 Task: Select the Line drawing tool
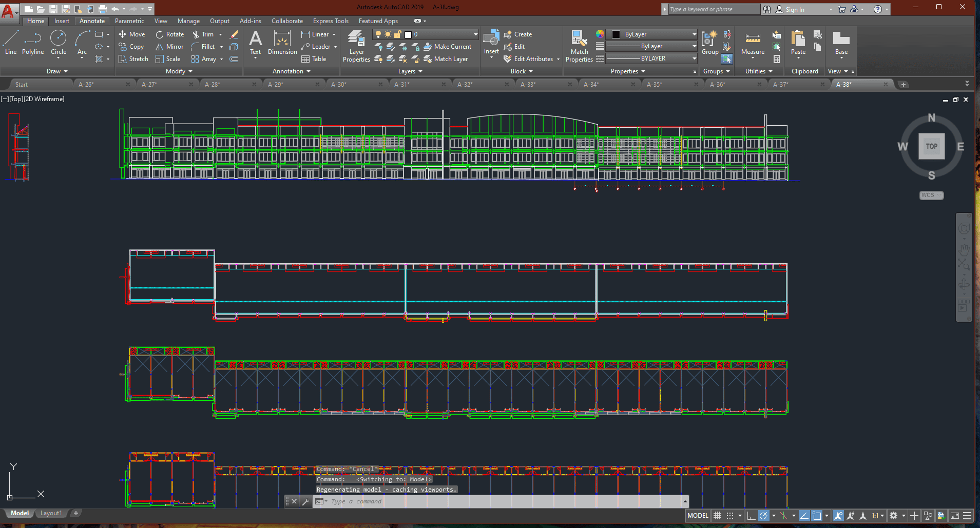point(11,42)
